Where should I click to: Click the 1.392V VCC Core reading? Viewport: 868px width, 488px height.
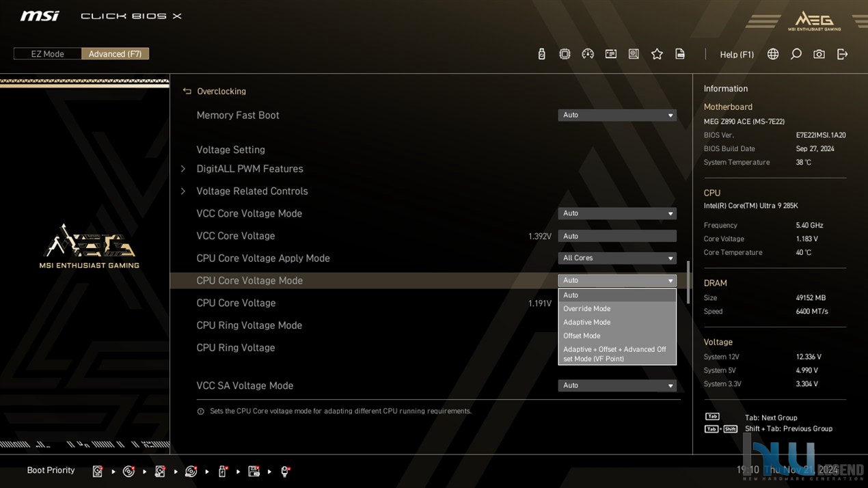(540, 236)
